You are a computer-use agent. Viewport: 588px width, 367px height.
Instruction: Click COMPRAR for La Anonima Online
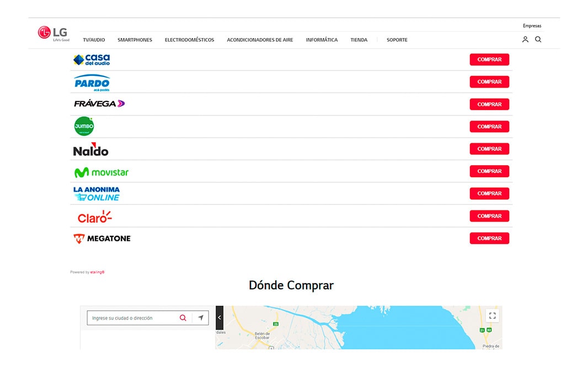pyautogui.click(x=489, y=193)
